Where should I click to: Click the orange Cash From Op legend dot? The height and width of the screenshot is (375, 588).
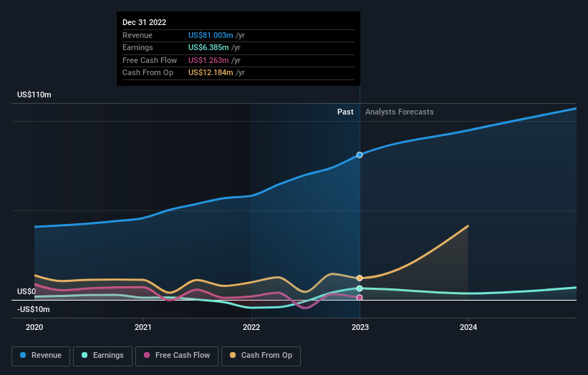click(x=233, y=355)
